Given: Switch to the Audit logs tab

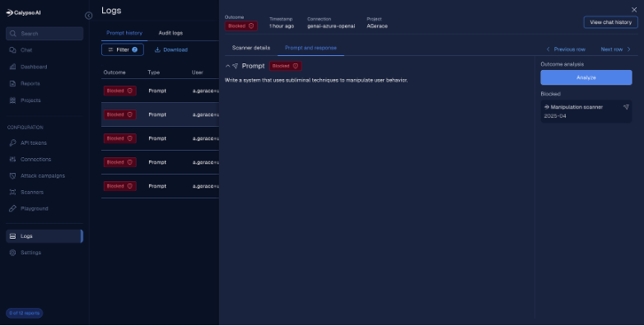Looking at the screenshot, I should tap(170, 33).
